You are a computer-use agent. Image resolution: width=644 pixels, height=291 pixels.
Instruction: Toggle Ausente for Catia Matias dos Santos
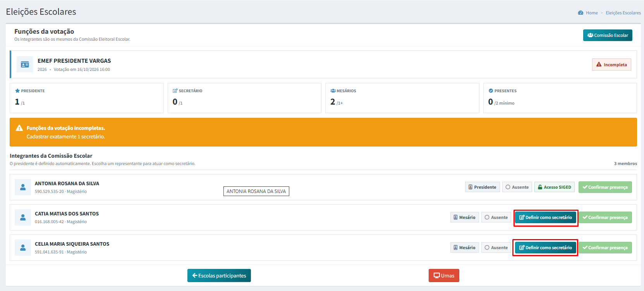click(x=496, y=217)
